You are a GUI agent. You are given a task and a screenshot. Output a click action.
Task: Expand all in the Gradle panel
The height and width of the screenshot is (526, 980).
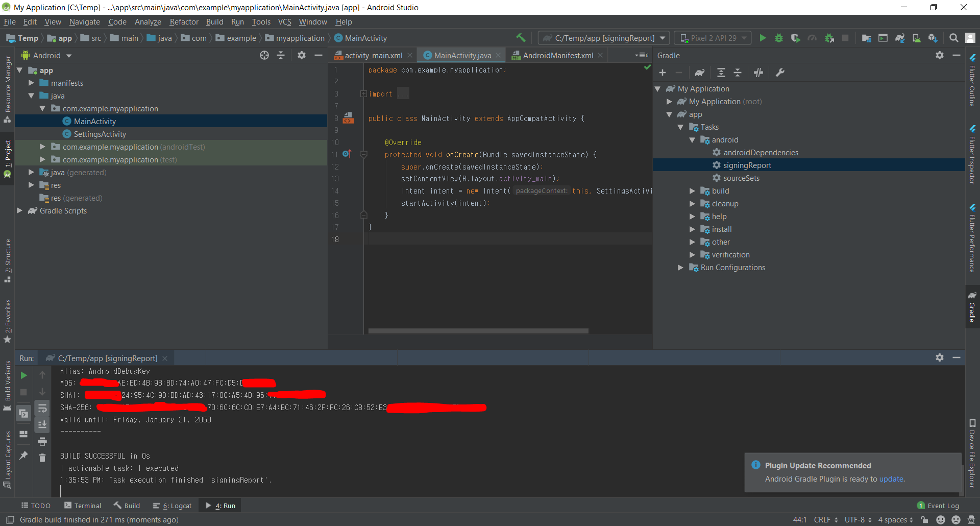point(721,73)
